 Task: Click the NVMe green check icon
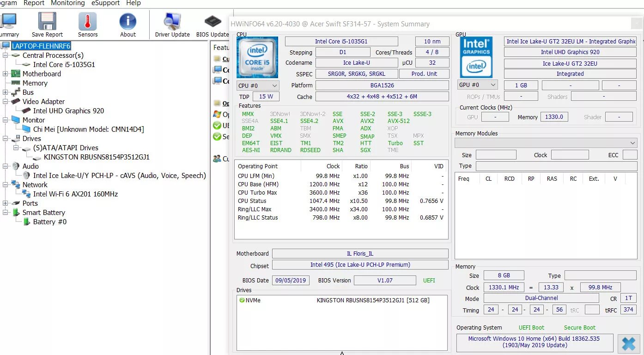tap(242, 300)
